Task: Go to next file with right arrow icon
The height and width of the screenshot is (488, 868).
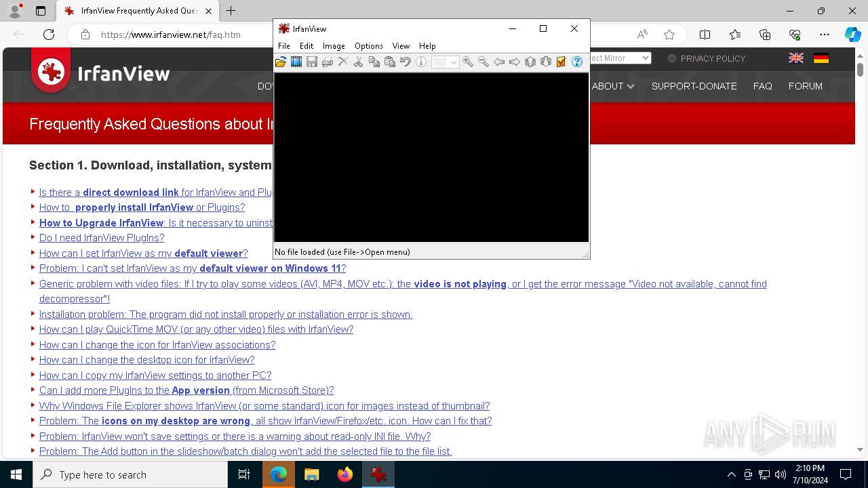Action: [x=515, y=62]
